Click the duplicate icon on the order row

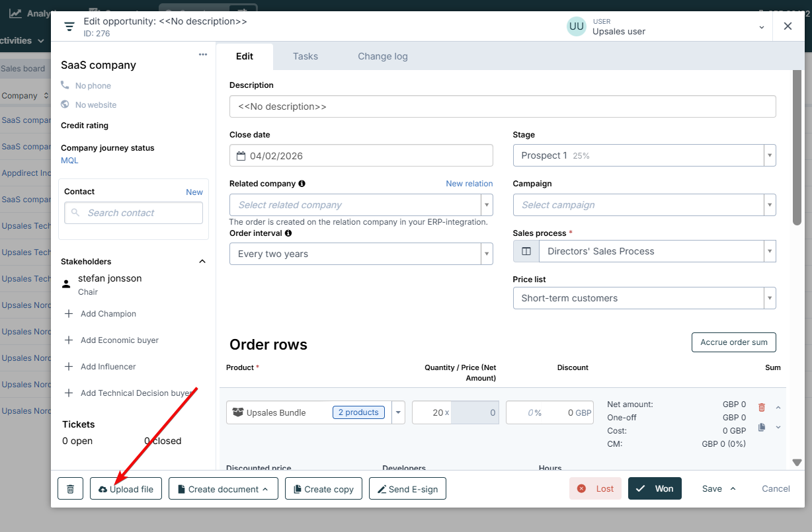coord(762,428)
